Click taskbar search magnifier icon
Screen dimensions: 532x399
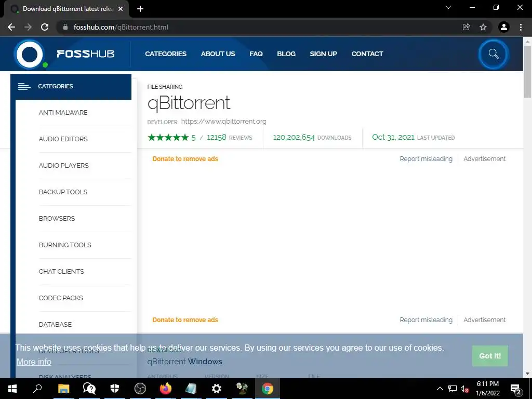(x=37, y=389)
